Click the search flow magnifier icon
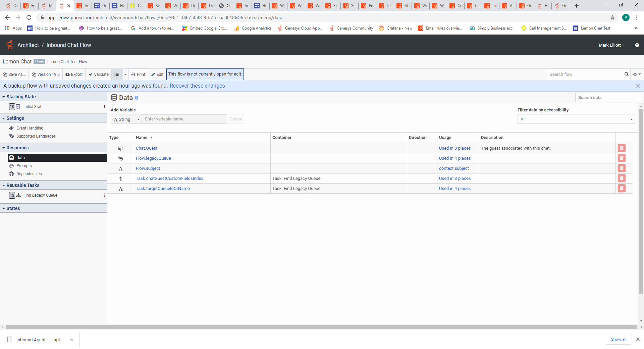Viewport: 644px width, 349px height. pos(626,74)
